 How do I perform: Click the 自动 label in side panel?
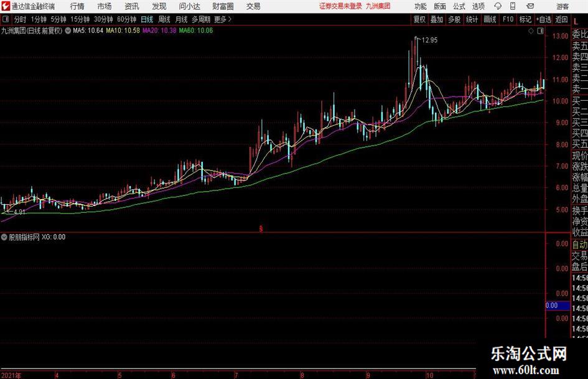pyautogui.click(x=580, y=245)
